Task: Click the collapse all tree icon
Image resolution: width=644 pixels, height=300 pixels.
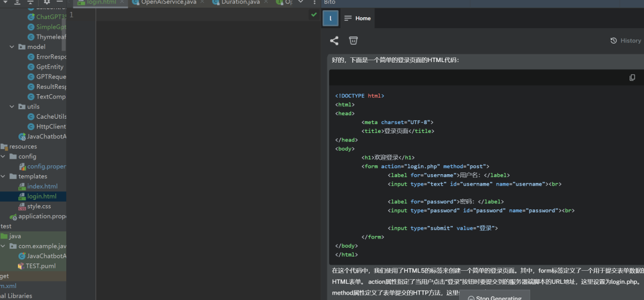Action: pos(30,2)
